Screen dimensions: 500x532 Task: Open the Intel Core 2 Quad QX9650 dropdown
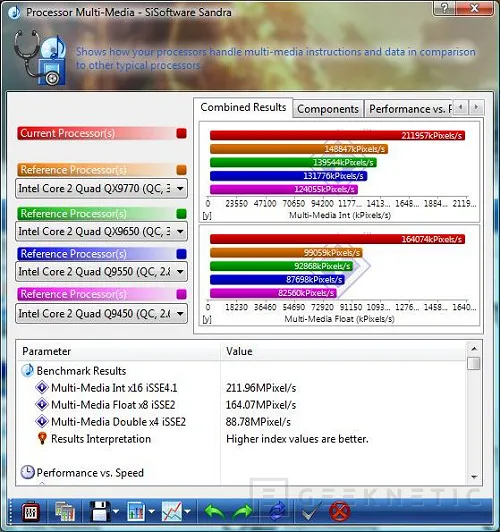[x=101, y=231]
